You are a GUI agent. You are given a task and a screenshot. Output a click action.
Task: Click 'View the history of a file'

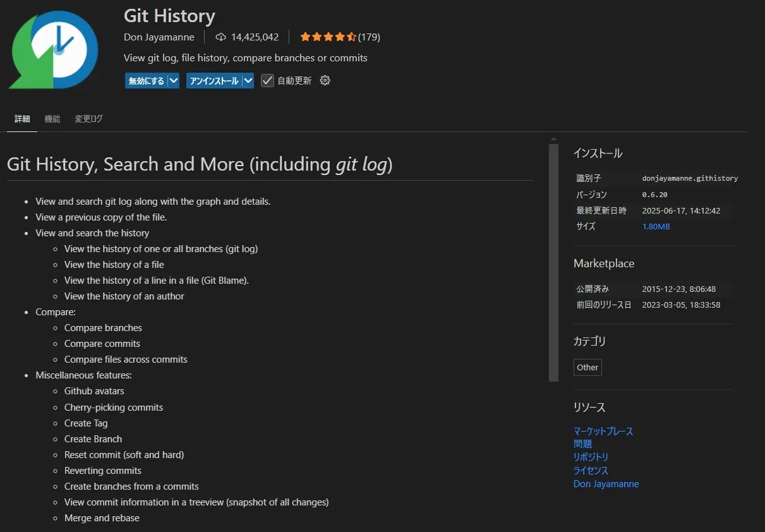point(114,265)
